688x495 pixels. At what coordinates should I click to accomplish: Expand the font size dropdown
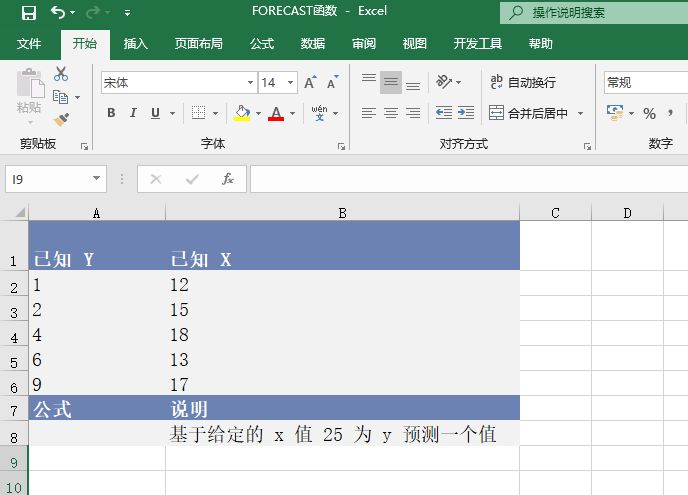tap(291, 83)
